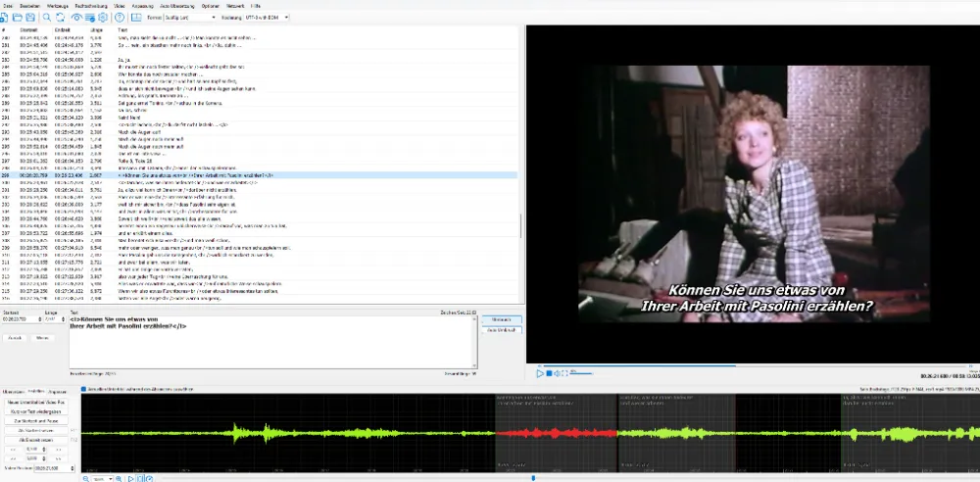Image resolution: width=980 pixels, height=482 pixels.
Task: Open the spell check list icon
Action: 89,18
